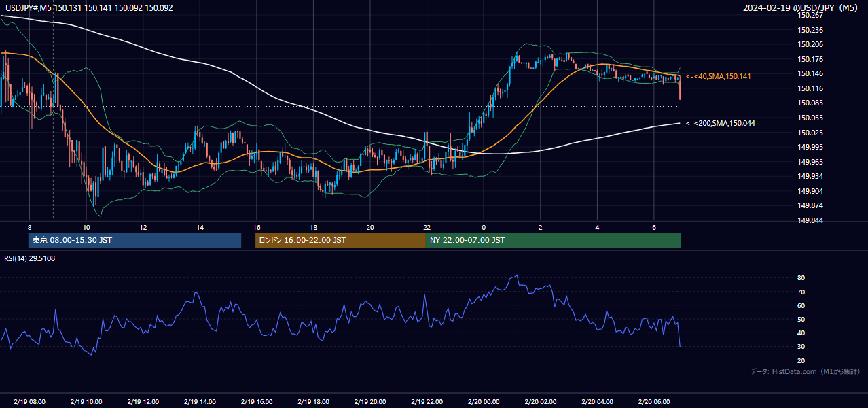Click the 2/19 08:00 date label
868x408 pixels.
point(29,402)
